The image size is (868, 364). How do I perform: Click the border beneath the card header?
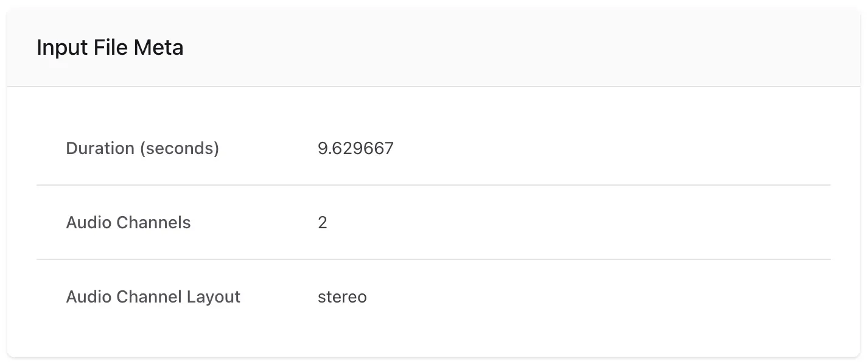click(x=433, y=86)
